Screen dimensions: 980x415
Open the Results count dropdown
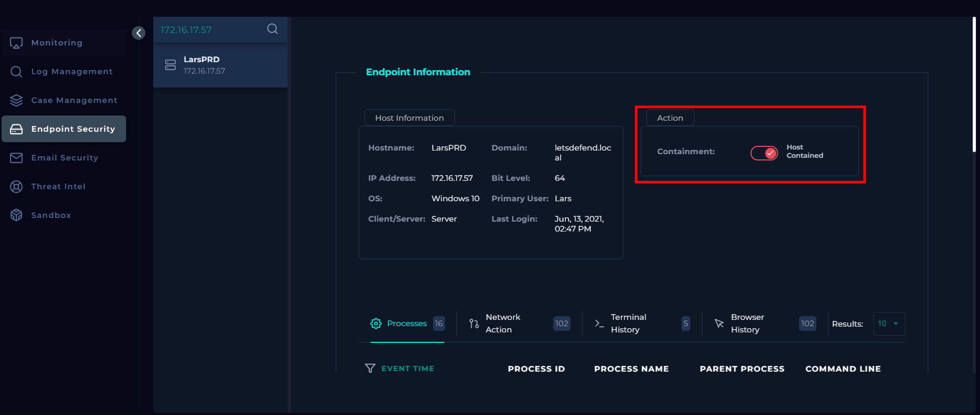[888, 324]
